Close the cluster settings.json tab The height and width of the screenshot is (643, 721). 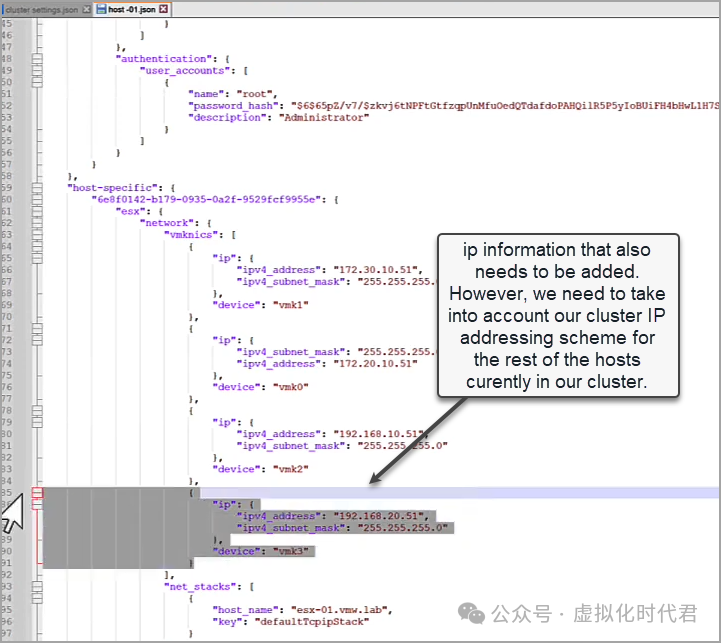(86, 9)
